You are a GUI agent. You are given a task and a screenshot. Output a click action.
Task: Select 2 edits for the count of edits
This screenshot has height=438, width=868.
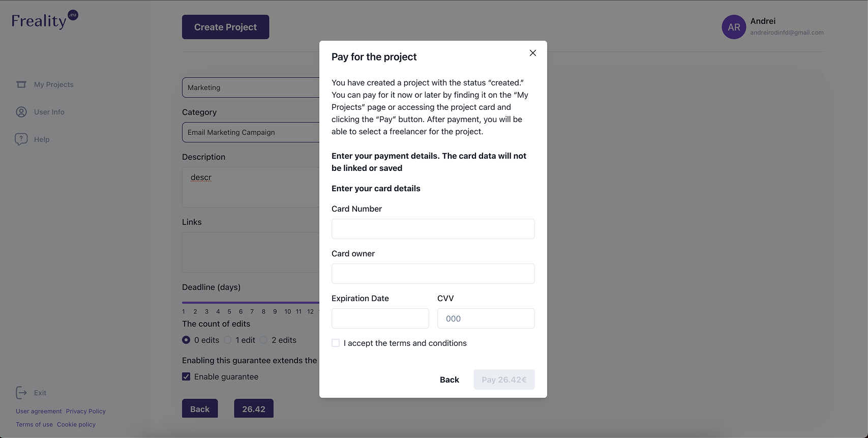(263, 340)
